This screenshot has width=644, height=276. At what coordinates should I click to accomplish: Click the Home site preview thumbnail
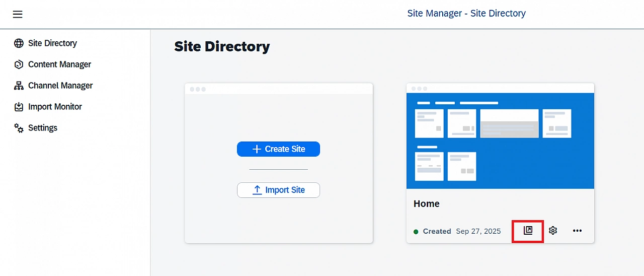point(500,141)
